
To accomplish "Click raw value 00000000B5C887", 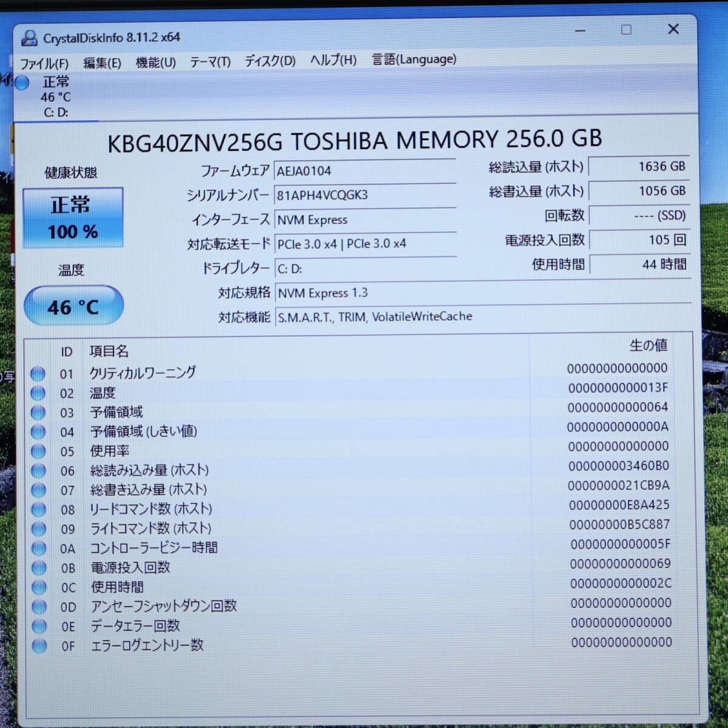I will 619,524.
